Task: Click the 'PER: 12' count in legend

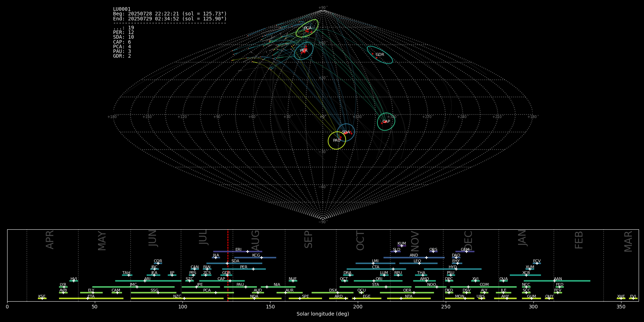Action: click(x=123, y=33)
